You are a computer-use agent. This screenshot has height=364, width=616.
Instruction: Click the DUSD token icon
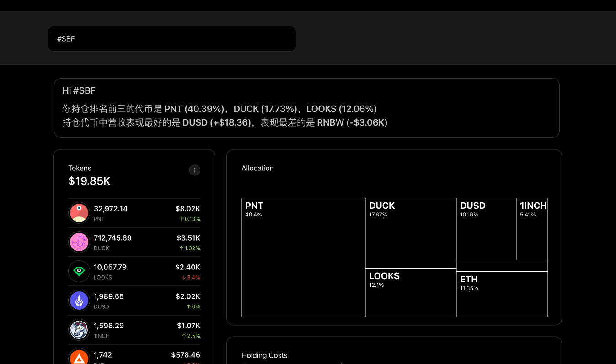pyautogui.click(x=79, y=301)
